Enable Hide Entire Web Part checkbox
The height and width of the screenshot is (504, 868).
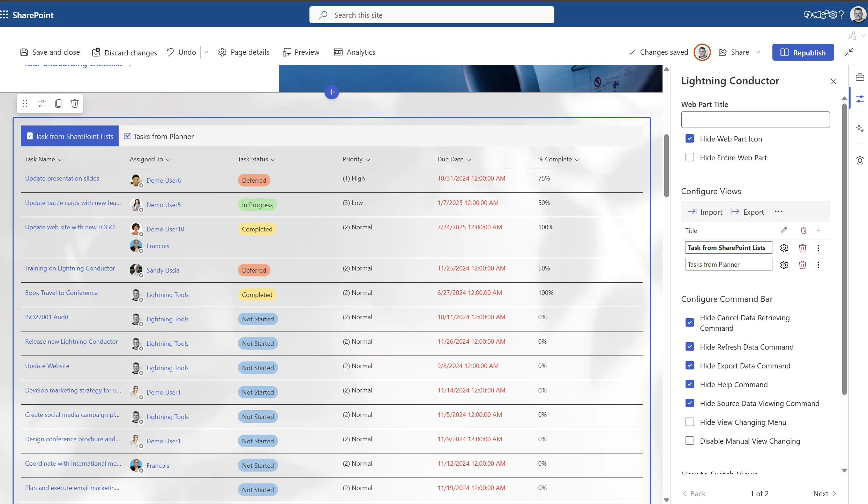pyautogui.click(x=690, y=158)
